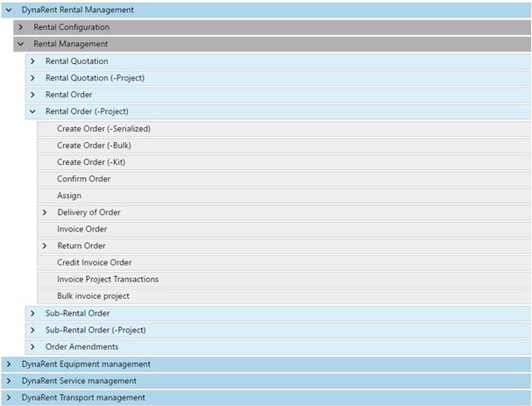This screenshot has width=532, height=406.
Task: Expand the Rental Configuration section
Action: [20, 27]
